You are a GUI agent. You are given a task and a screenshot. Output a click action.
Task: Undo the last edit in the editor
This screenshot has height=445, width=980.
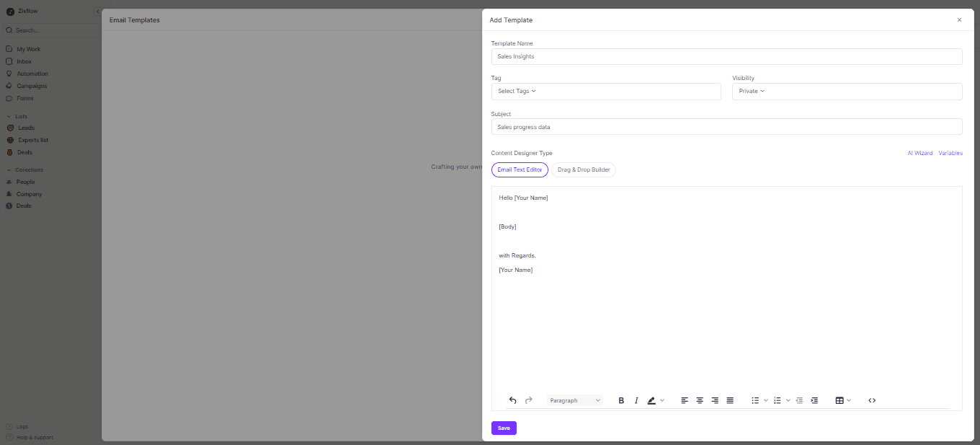coord(512,400)
